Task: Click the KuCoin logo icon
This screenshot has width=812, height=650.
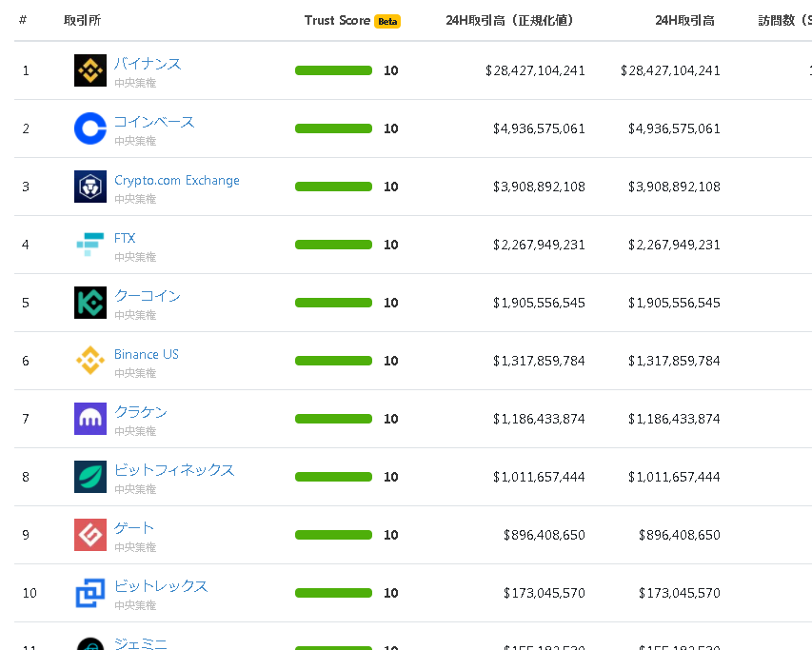Action: pyautogui.click(x=89, y=303)
